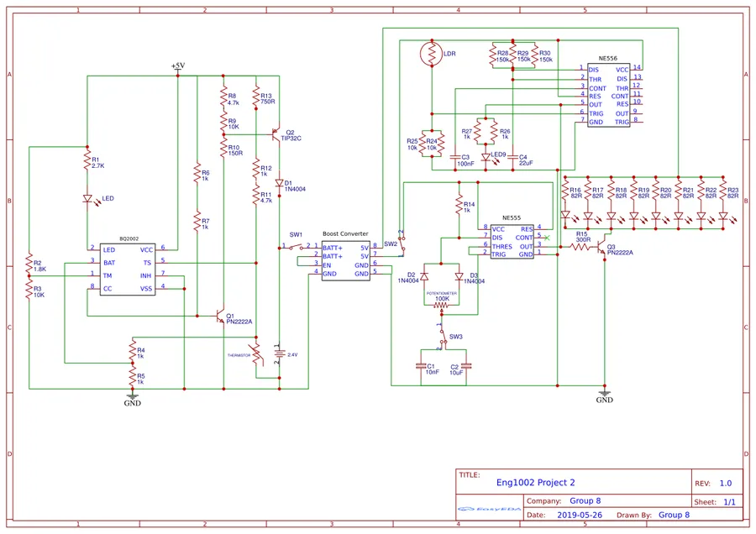Click the Company value 'Group 8'
The height and width of the screenshot is (534, 756).
click(585, 500)
